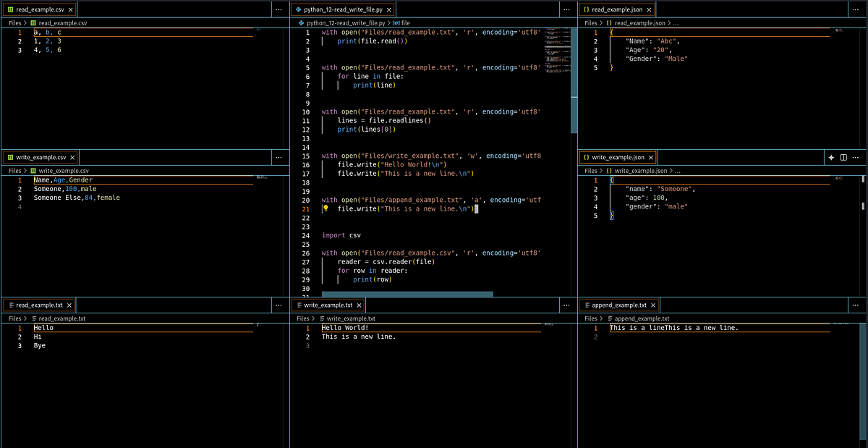Image resolution: width=868 pixels, height=448 pixels.
Task: Click the read_example.json breadcrumb item
Action: [x=639, y=23]
